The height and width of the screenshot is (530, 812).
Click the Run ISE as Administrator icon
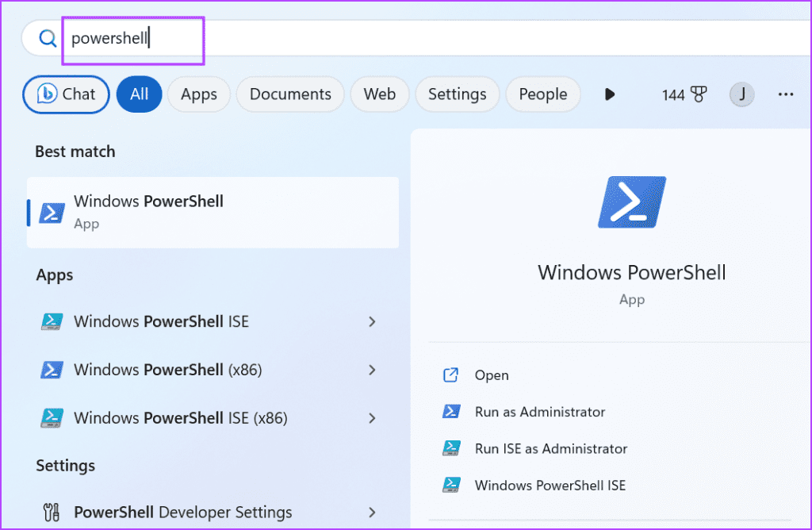(451, 448)
